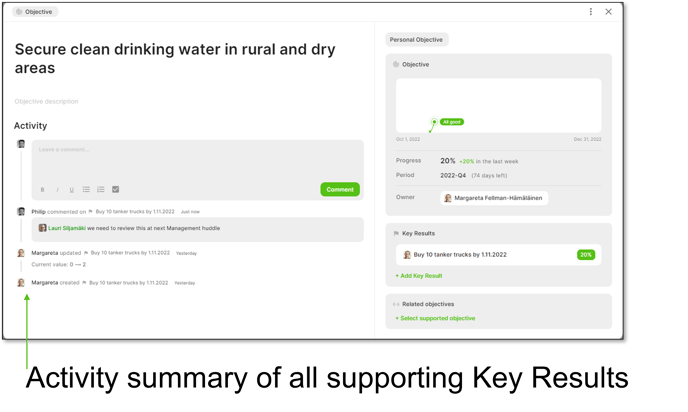Image resolution: width=688 pixels, height=412 pixels.
Task: Apply italic formatting in comment editor
Action: (57, 190)
